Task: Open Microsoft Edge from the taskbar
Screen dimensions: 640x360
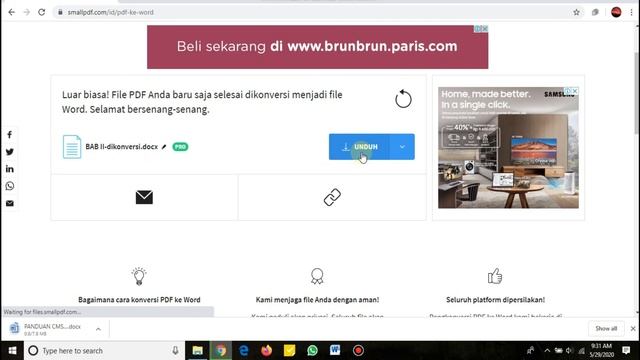Action: [x=244, y=351]
